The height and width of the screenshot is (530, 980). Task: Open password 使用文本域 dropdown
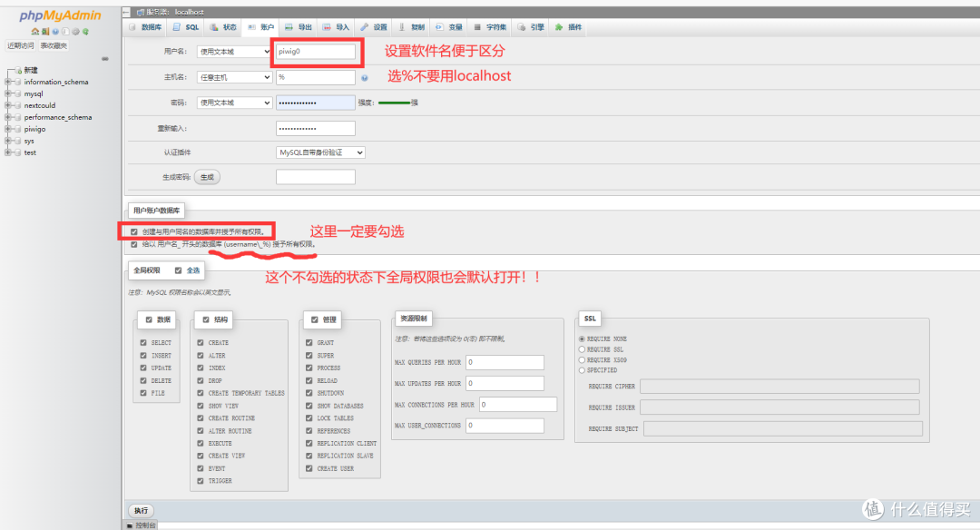point(234,103)
